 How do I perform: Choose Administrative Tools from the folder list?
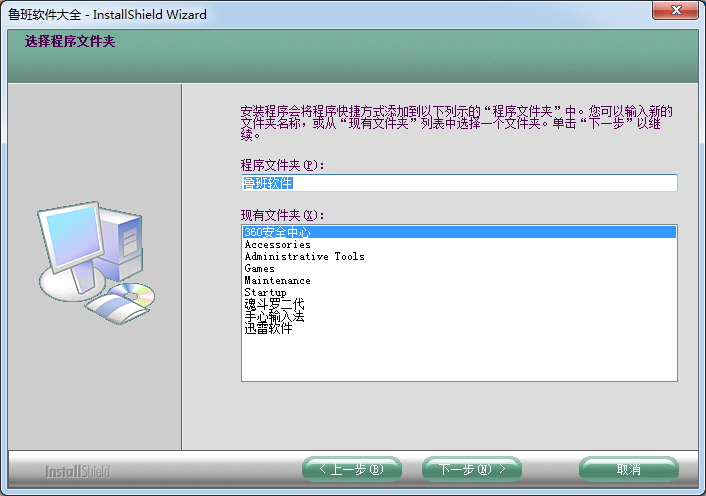point(304,256)
